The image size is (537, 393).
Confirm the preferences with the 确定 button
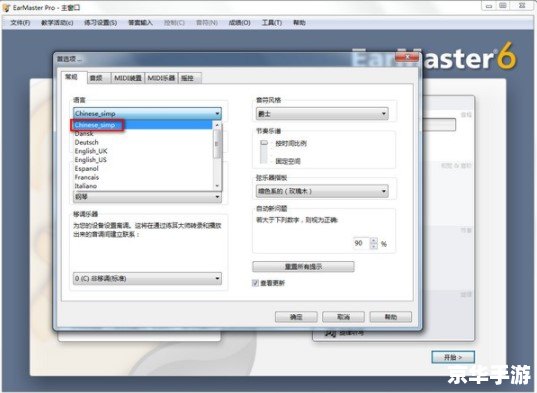coord(296,317)
